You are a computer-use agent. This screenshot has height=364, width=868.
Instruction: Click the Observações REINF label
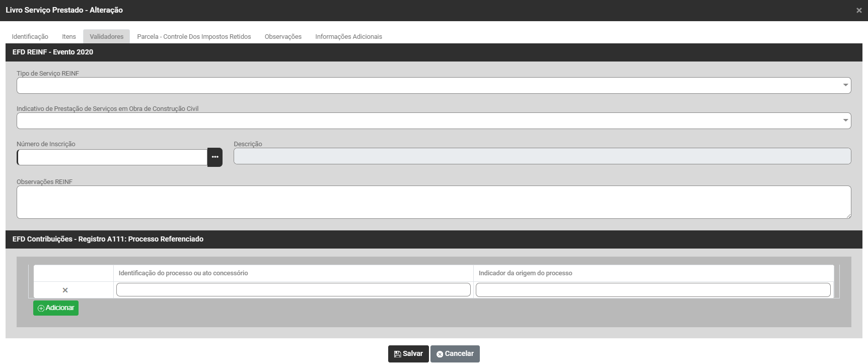44,182
